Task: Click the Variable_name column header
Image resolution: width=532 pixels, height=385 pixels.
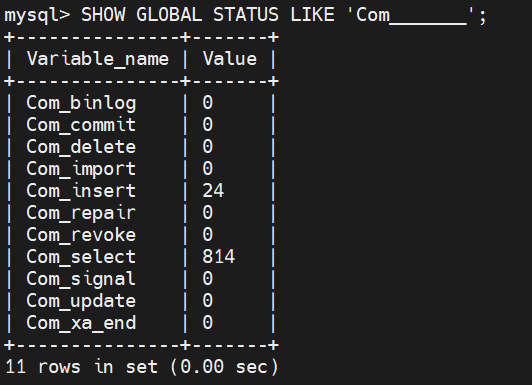Action: (98, 59)
